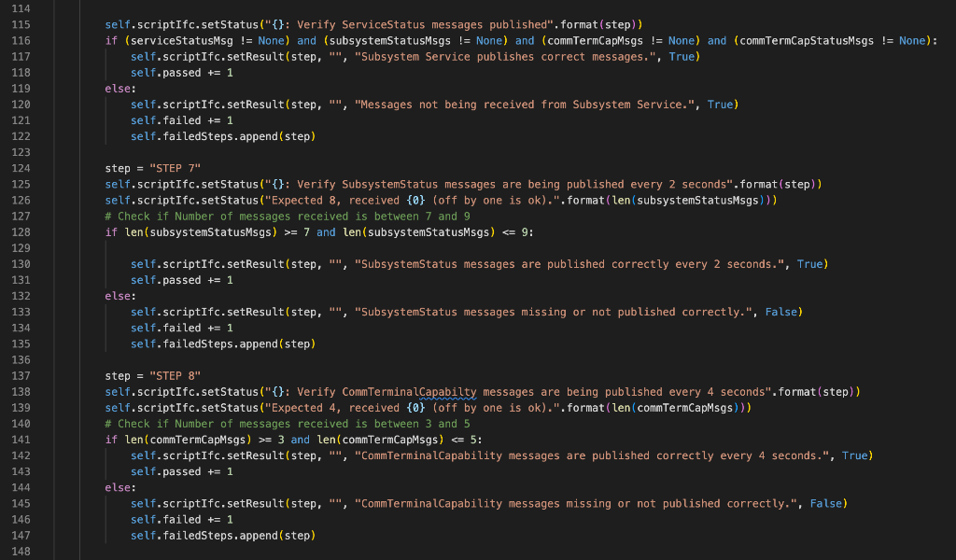Click line number 124 beside the STEP 7 assignment
Screen dimensions: 956x560
[x=21, y=168]
